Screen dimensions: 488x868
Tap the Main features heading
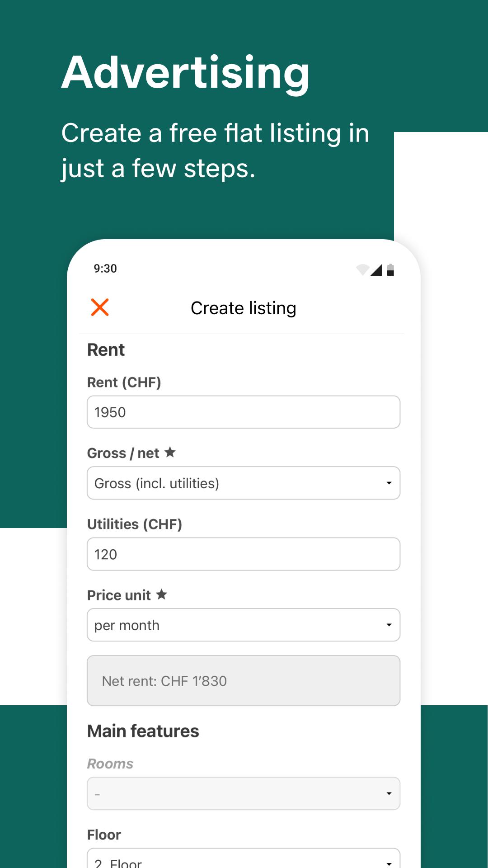point(143,731)
